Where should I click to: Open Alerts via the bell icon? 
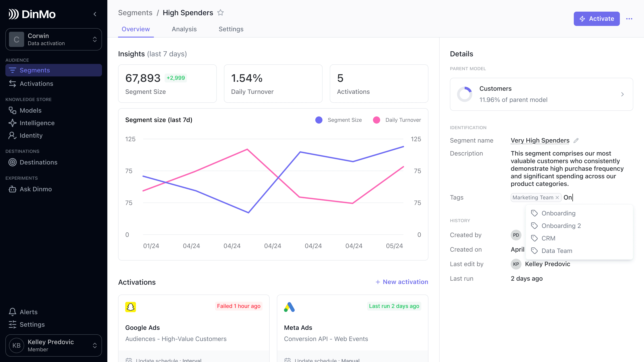[x=13, y=311]
